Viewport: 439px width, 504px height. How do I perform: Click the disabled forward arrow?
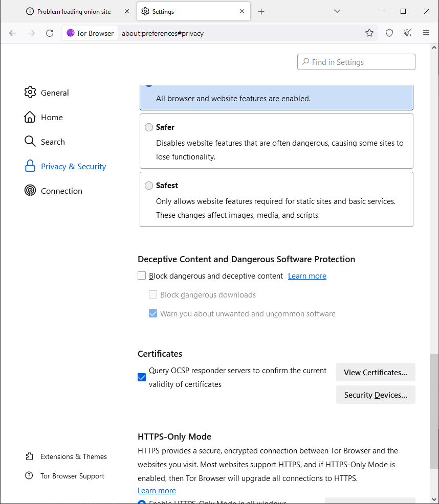tap(31, 33)
